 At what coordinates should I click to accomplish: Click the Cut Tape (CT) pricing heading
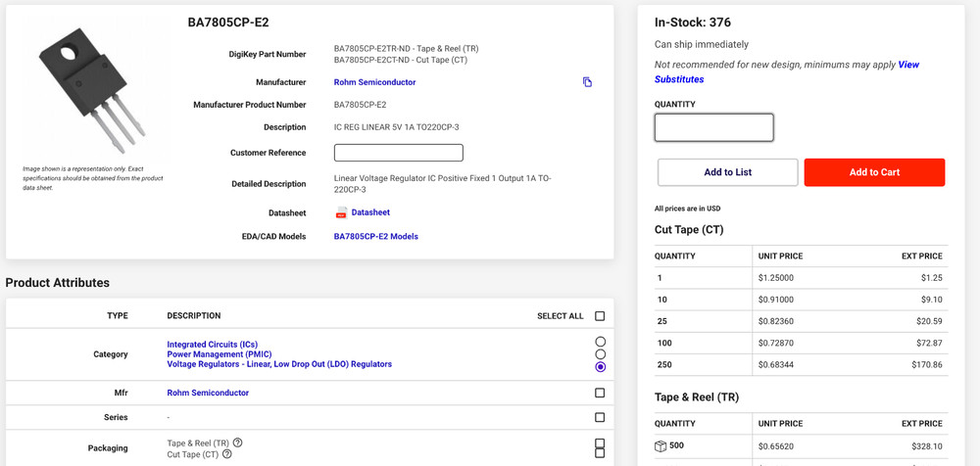(689, 230)
